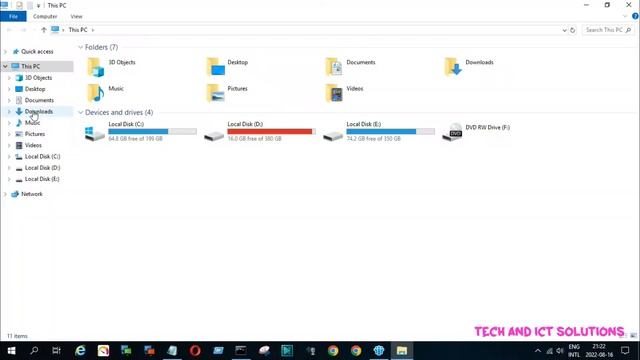Open the Documents folder icon
640x360 pixels.
coord(334,67)
